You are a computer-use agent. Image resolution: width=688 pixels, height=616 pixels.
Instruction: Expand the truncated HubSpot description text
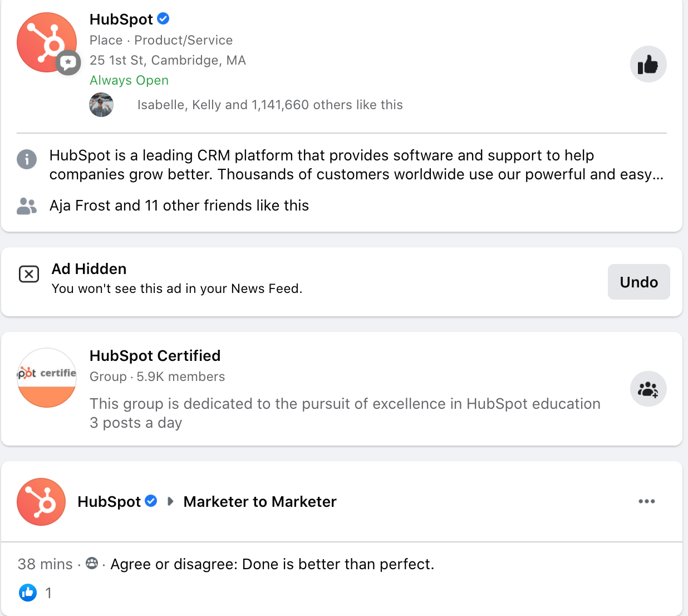pos(657,175)
